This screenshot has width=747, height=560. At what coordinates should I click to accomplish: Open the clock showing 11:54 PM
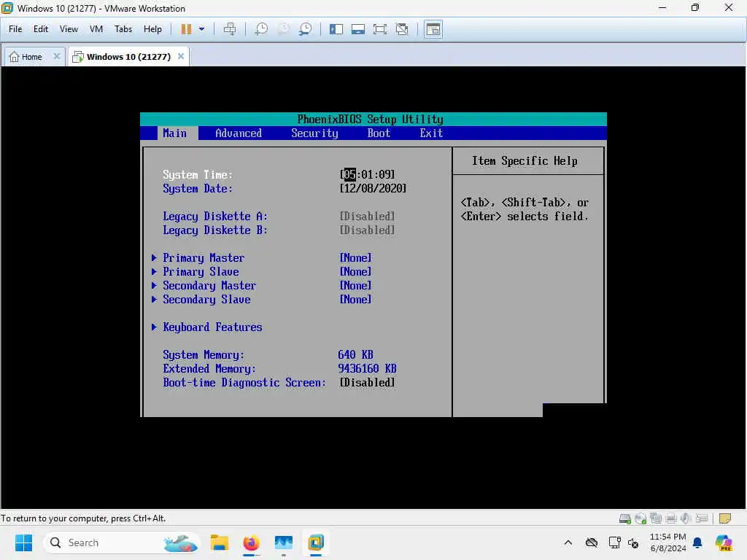pos(668,542)
